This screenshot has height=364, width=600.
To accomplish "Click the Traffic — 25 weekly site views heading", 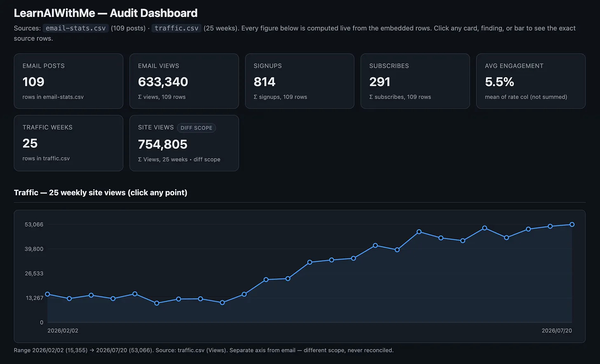I will 101,193.
